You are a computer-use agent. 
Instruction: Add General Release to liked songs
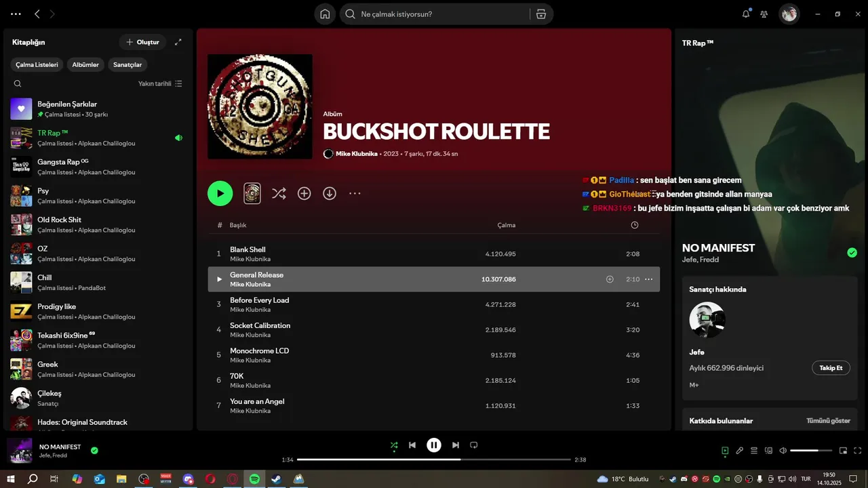610,279
